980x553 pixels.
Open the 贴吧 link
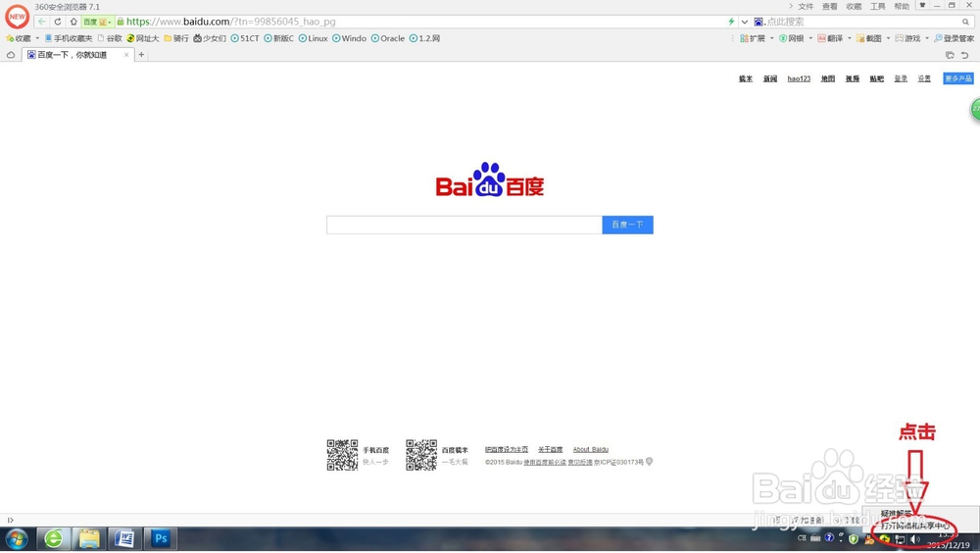[x=877, y=78]
